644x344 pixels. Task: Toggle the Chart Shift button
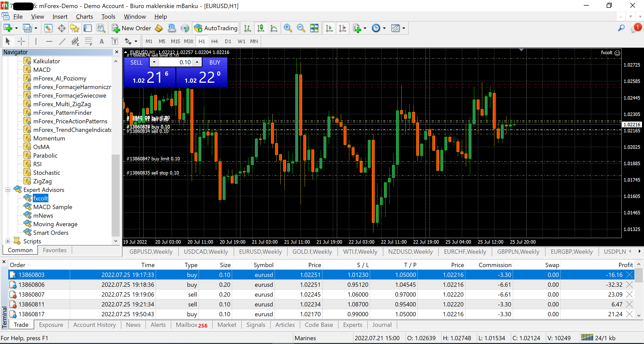[342, 28]
